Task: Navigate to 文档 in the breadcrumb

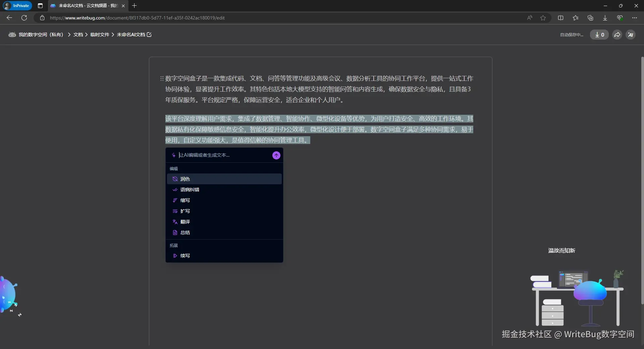Action: click(x=78, y=35)
